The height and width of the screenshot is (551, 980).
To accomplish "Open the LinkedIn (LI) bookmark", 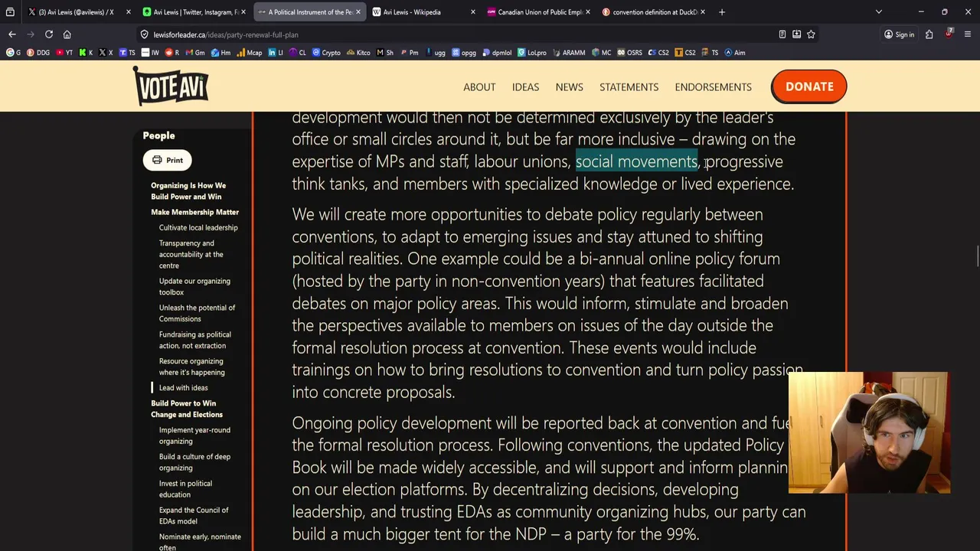I will [276, 53].
